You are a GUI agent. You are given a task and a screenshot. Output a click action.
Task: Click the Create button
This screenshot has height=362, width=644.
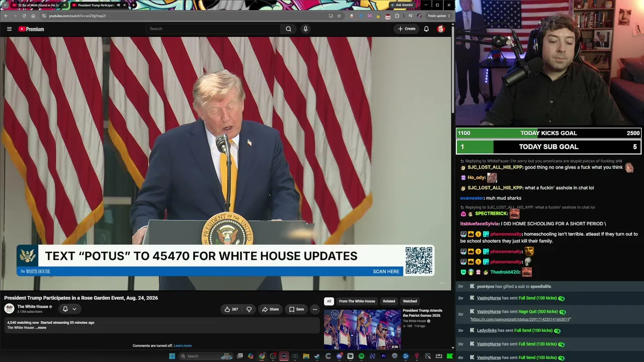coord(407,29)
